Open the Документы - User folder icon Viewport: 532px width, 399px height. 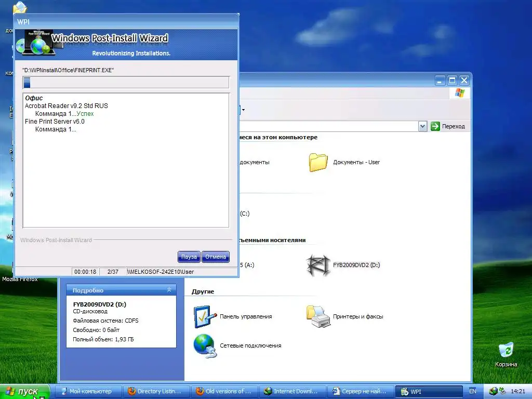point(318,162)
